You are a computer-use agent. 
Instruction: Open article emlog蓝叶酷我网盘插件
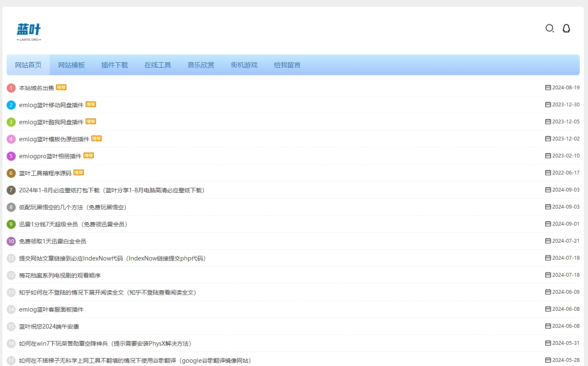point(51,122)
